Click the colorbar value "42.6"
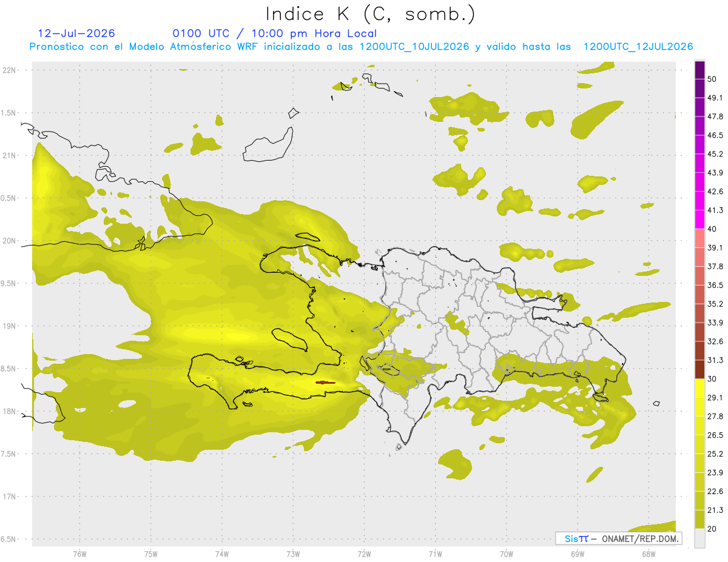The image size is (728, 562). (x=715, y=192)
